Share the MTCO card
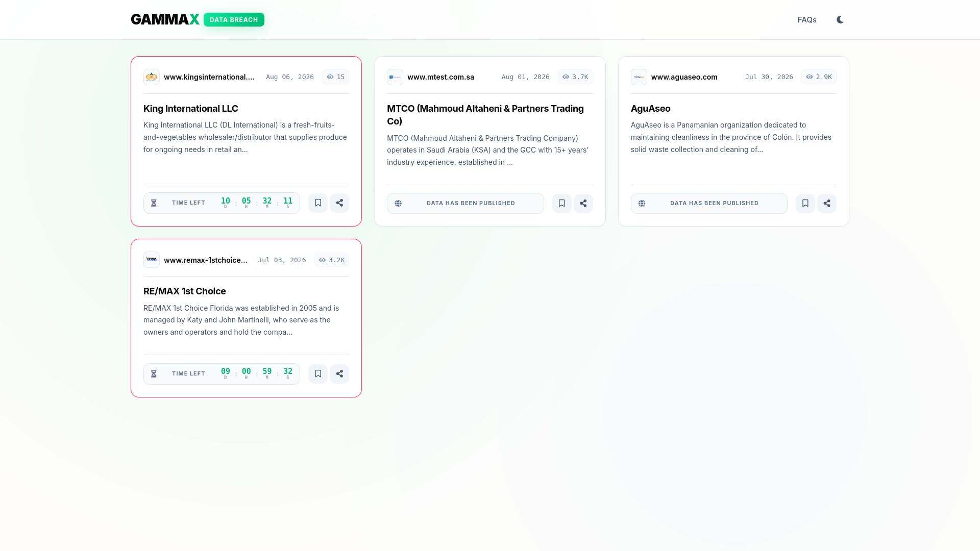 click(x=583, y=204)
